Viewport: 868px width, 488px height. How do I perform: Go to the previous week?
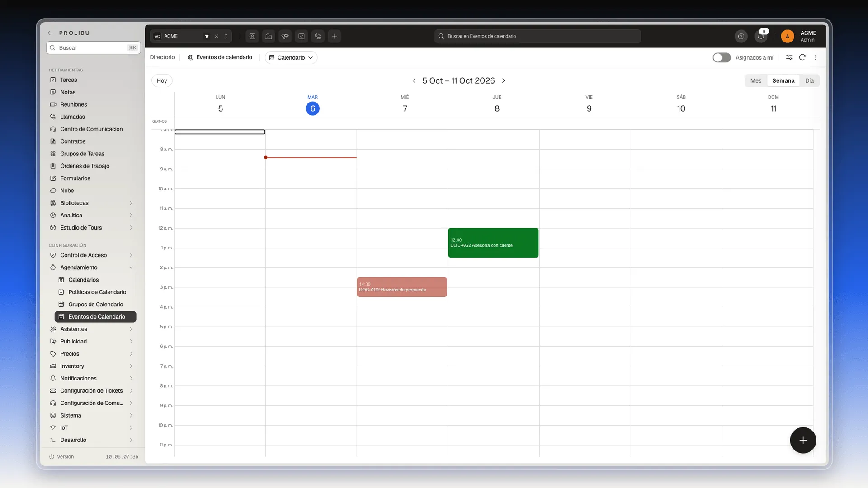(x=414, y=80)
